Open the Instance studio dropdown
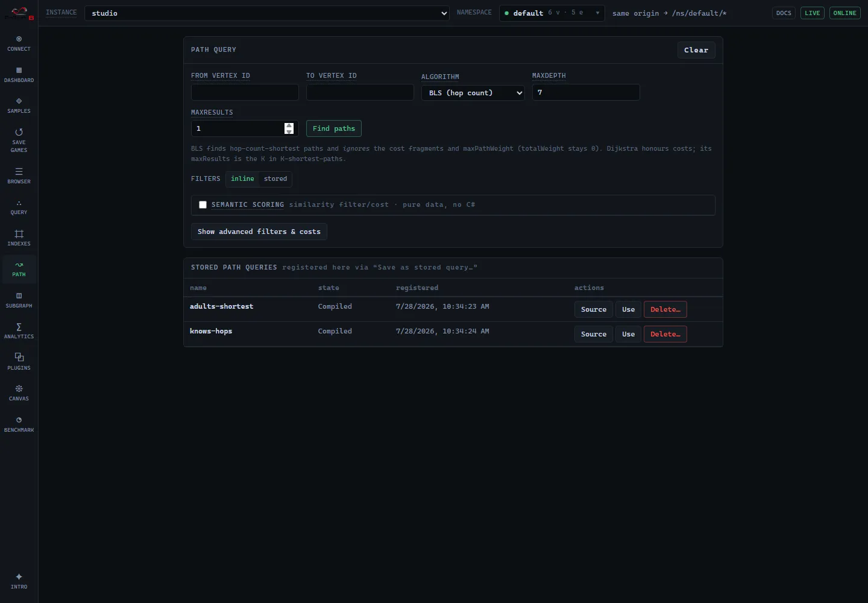868x603 pixels. click(267, 13)
